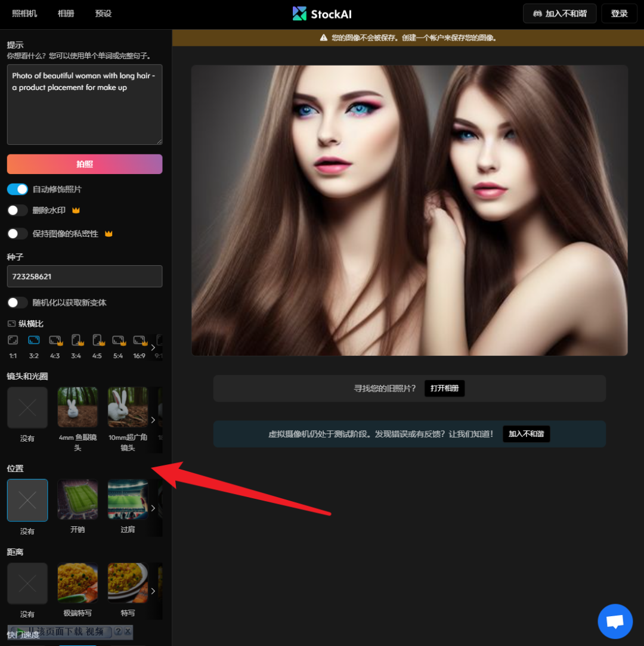Click the 拍照 generate button

coord(85,164)
